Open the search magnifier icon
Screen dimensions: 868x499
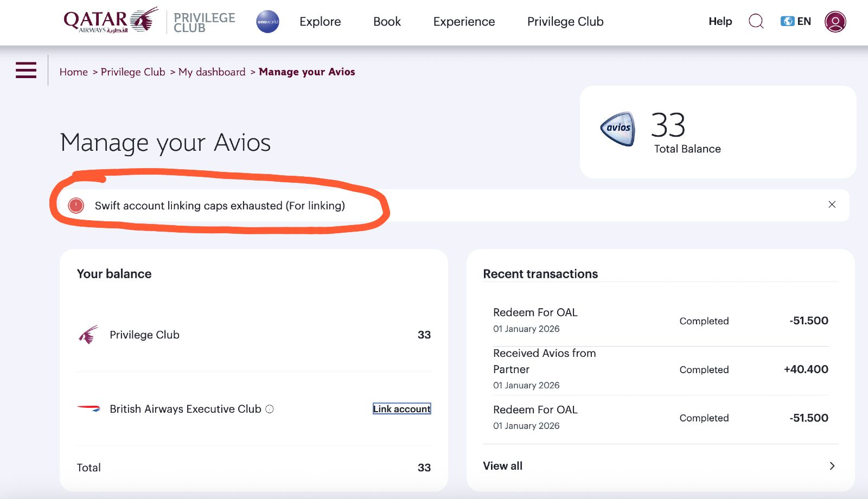tap(756, 22)
